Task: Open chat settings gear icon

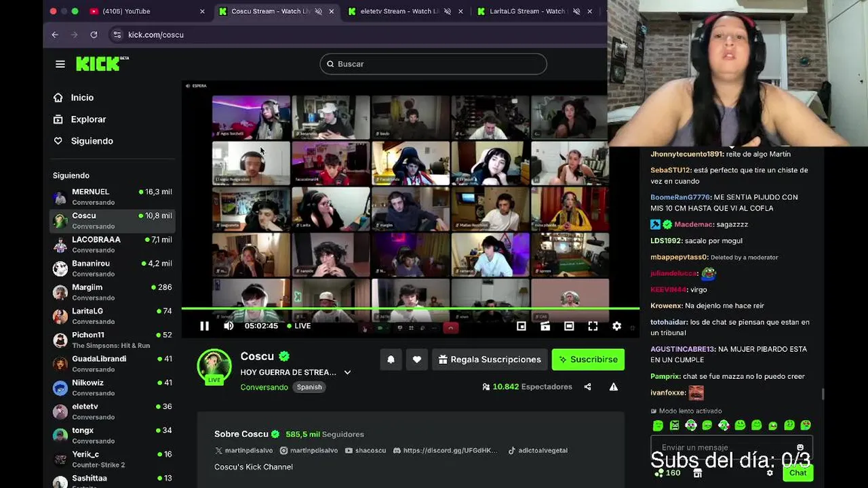Action: pos(770,473)
